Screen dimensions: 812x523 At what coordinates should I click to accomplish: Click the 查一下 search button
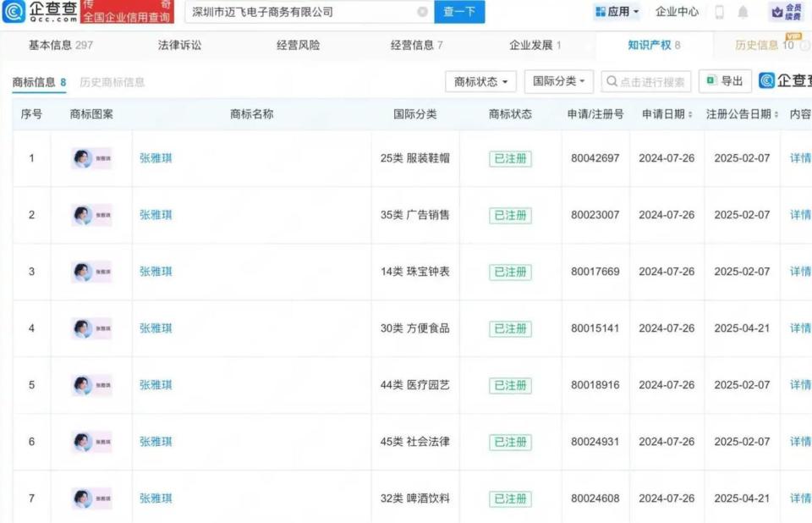(459, 11)
